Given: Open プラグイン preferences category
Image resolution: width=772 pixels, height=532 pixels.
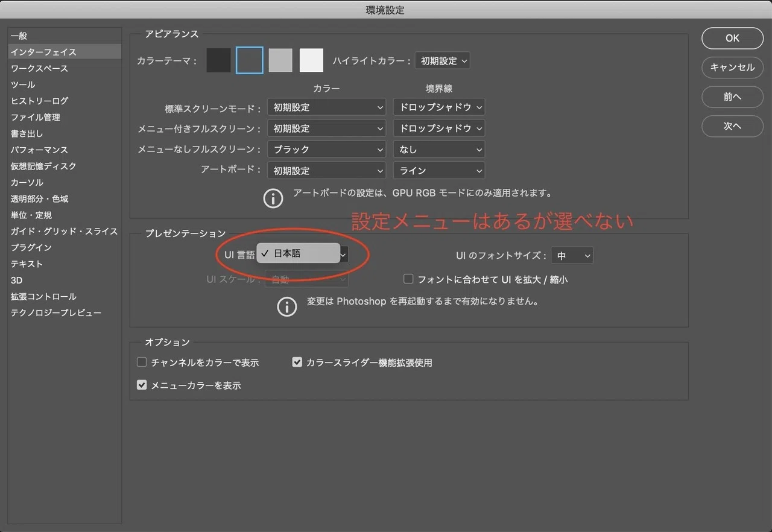Looking at the screenshot, I should 65,248.
